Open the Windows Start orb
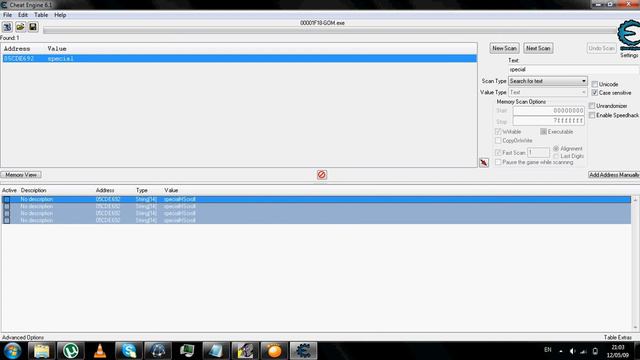This screenshot has width=640, height=360. pyautogui.click(x=12, y=351)
